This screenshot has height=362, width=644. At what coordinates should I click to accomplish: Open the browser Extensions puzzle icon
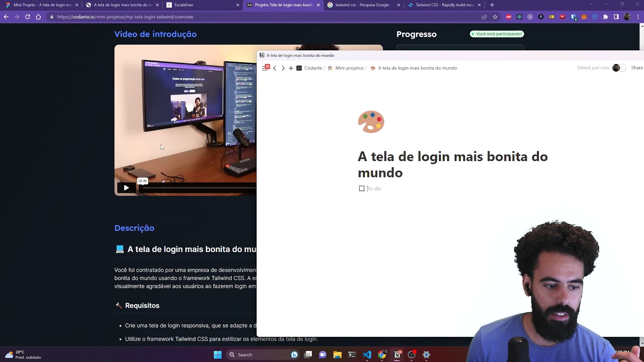point(605,17)
